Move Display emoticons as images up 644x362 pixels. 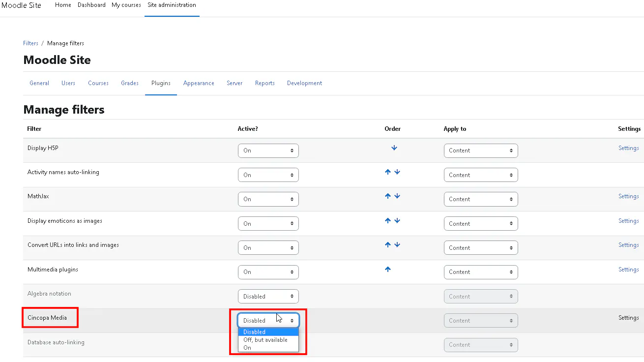point(388,221)
